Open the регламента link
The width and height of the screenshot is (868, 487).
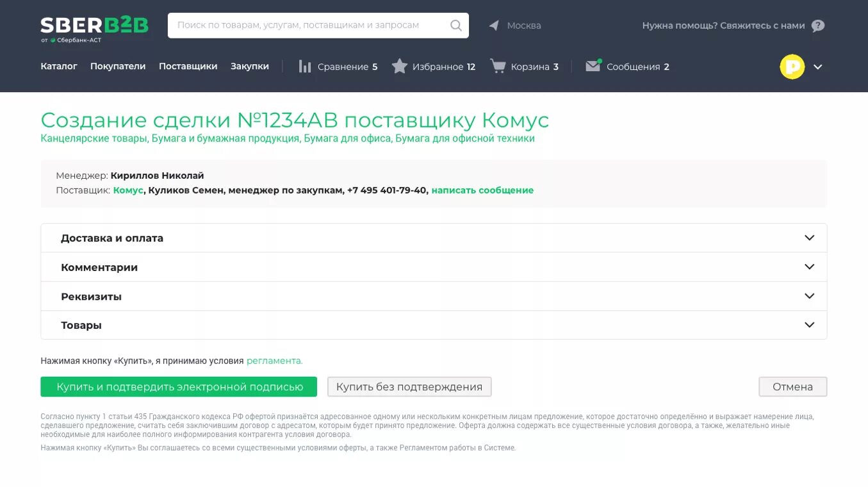point(274,360)
